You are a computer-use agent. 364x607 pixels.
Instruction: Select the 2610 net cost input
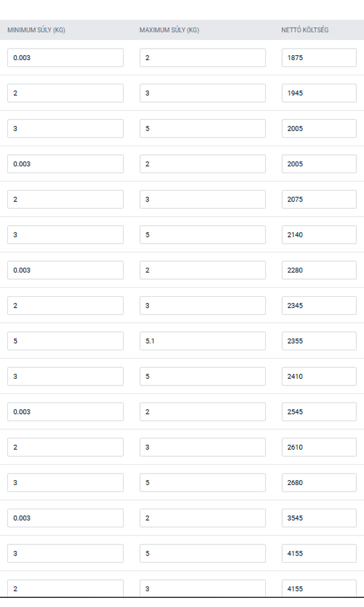point(318,447)
